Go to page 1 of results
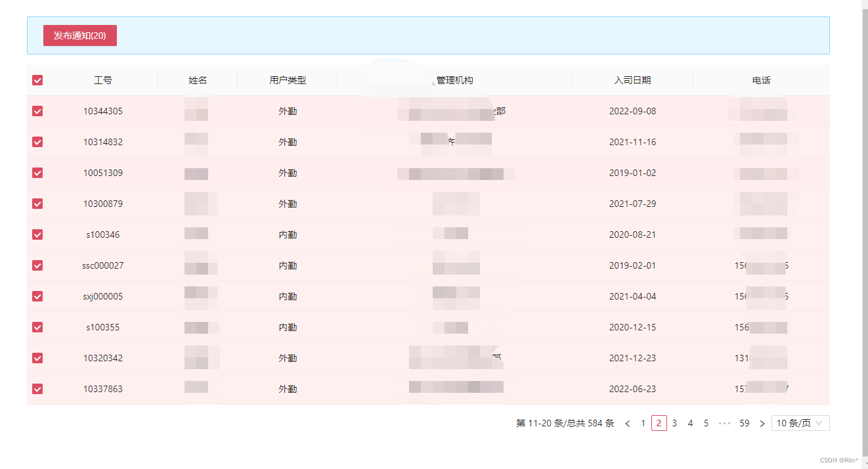The width and height of the screenshot is (868, 469). (x=643, y=422)
